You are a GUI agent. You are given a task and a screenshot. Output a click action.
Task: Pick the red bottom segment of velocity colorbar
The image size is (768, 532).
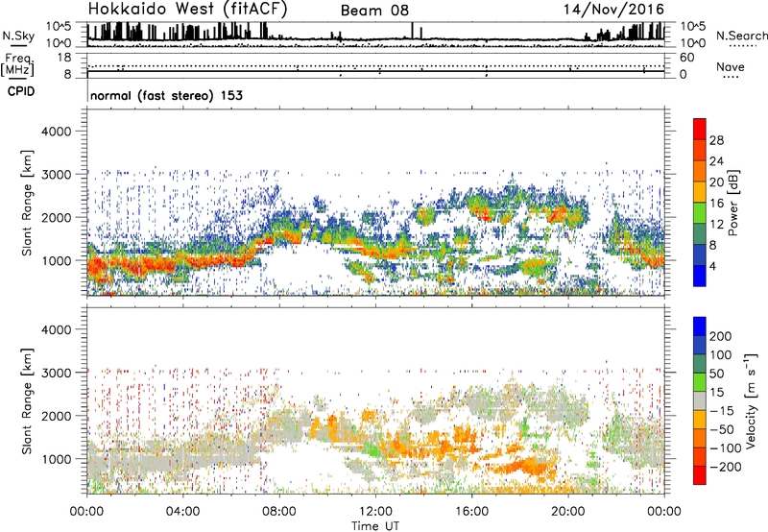click(700, 475)
